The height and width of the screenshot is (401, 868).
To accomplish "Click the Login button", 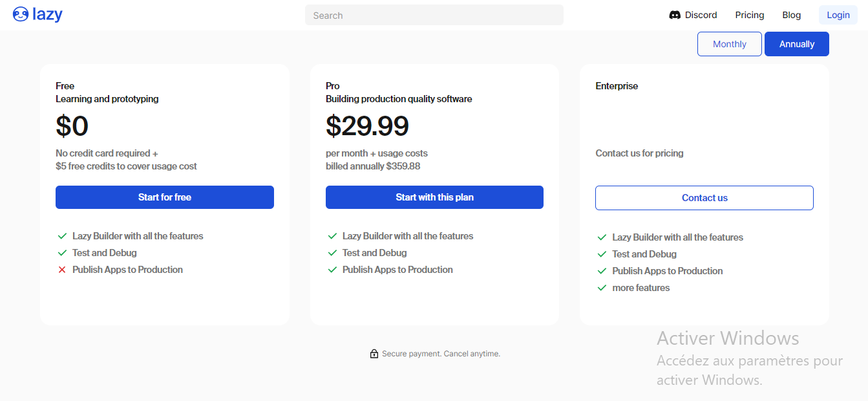I will click(x=838, y=15).
